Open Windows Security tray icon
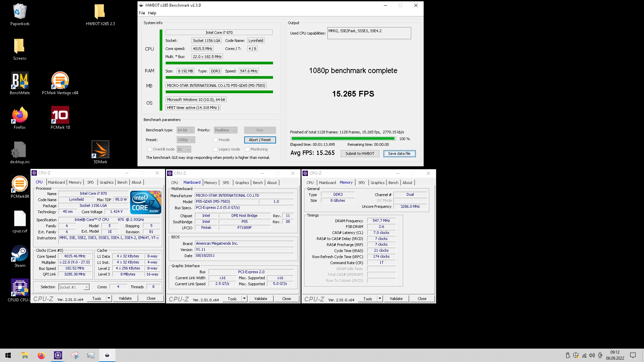 (x=576, y=355)
